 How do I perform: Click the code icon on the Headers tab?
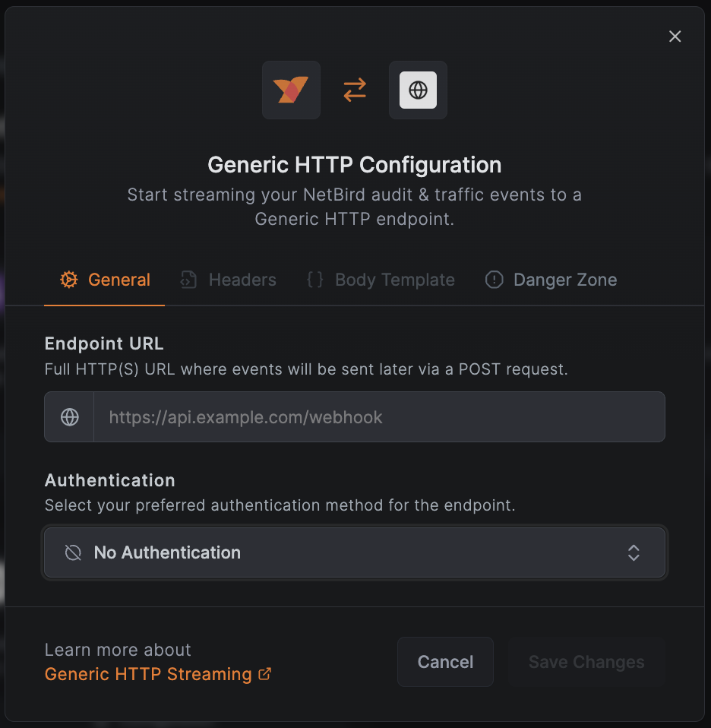[188, 280]
